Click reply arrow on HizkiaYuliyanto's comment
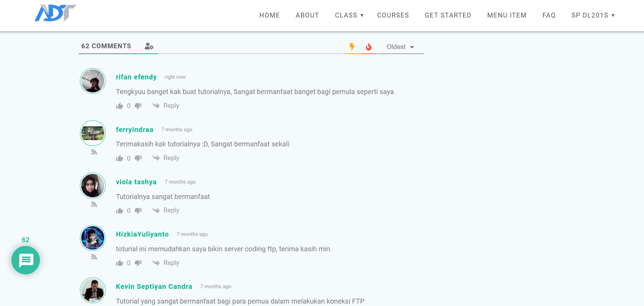Image resolution: width=644 pixels, height=306 pixels. tap(156, 263)
